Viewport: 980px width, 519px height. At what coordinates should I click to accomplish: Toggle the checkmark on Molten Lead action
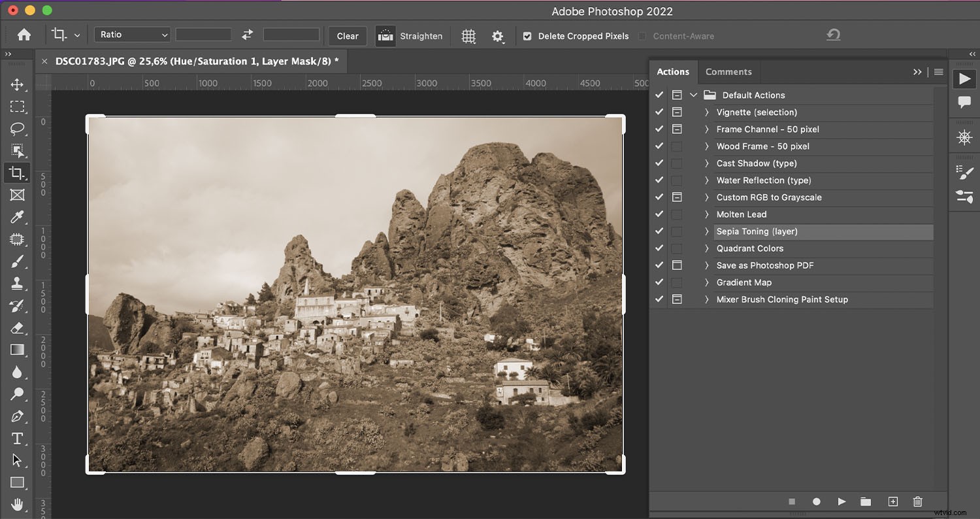(x=659, y=214)
